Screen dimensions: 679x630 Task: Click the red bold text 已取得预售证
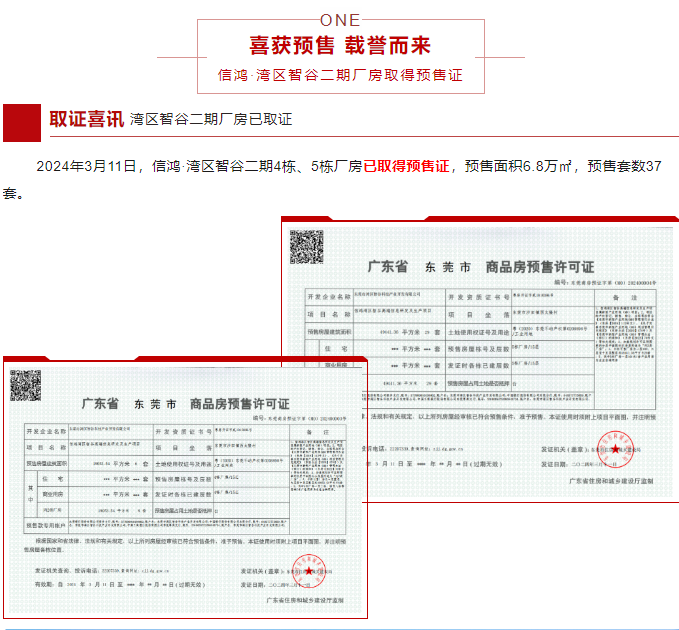(405, 165)
